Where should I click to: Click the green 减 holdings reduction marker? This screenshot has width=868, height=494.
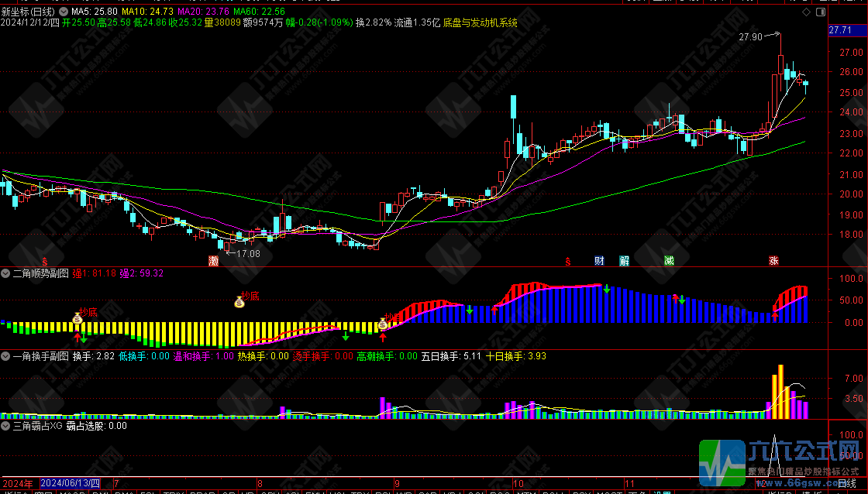click(669, 261)
